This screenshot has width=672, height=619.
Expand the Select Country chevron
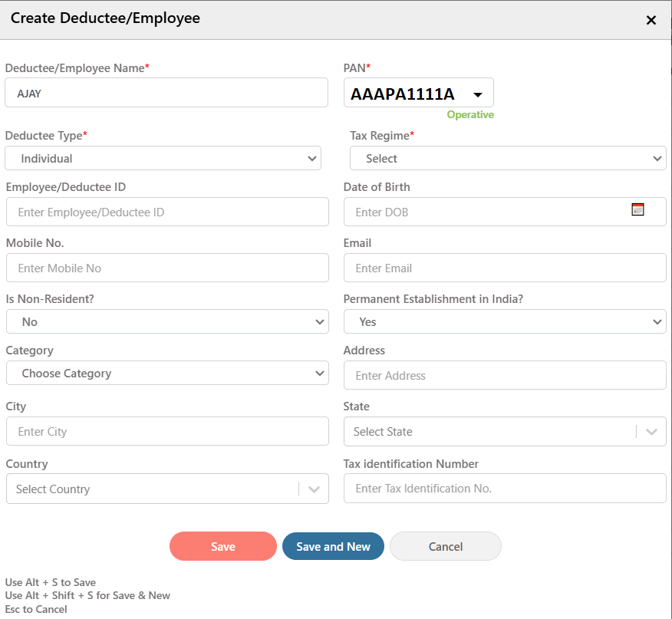(315, 489)
